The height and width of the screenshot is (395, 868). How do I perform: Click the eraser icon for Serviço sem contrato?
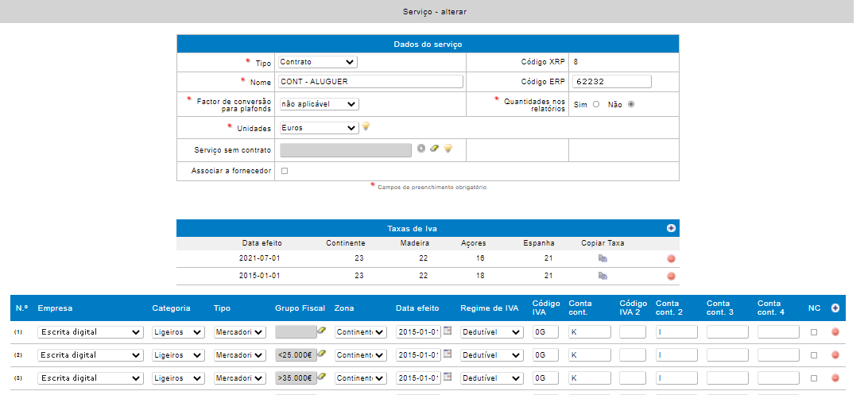434,148
